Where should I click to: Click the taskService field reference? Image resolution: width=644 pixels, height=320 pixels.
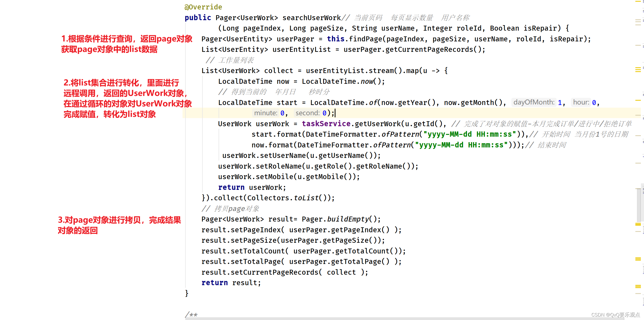click(326, 124)
